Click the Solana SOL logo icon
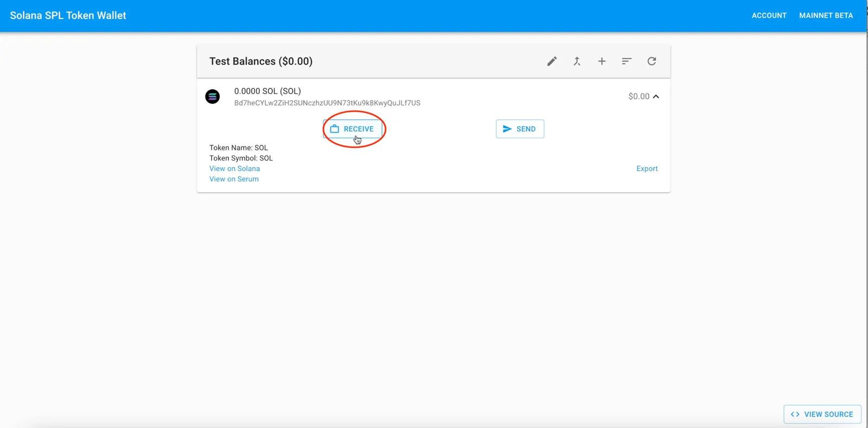 tap(213, 97)
